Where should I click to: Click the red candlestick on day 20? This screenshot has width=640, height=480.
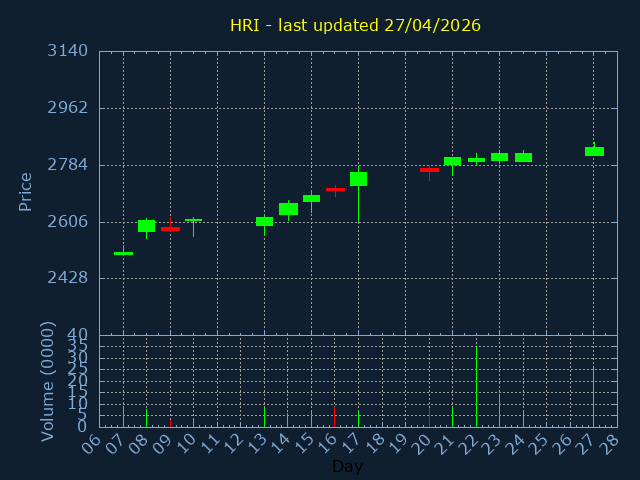(429, 170)
